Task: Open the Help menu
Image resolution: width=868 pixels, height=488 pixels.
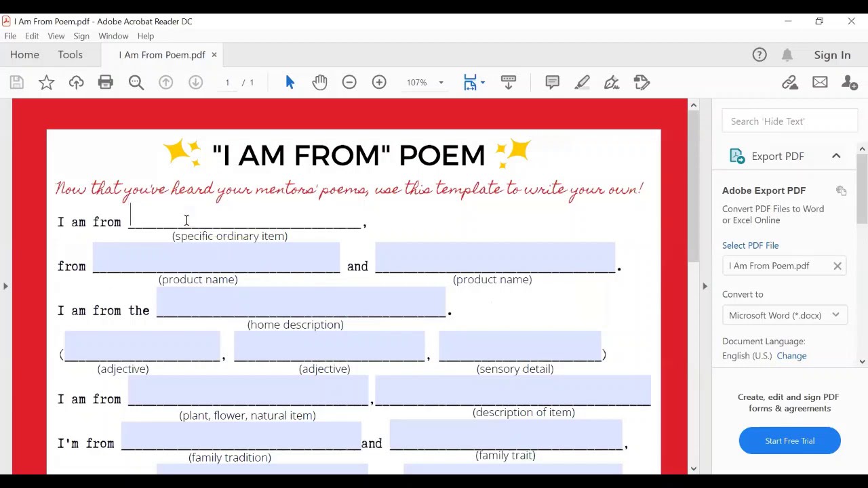Action: tap(146, 36)
